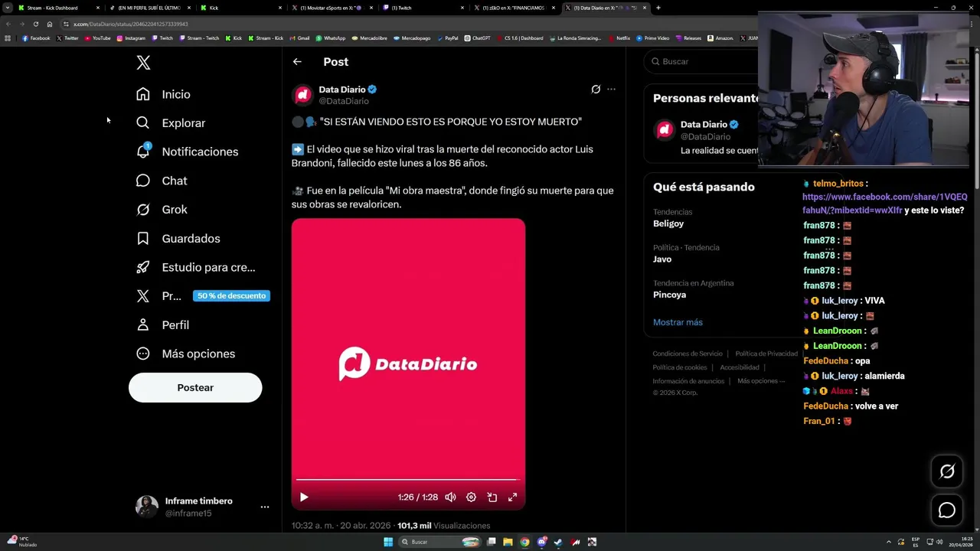980x551 pixels.
Task: Click back arrow next to Post
Action: [x=297, y=62]
